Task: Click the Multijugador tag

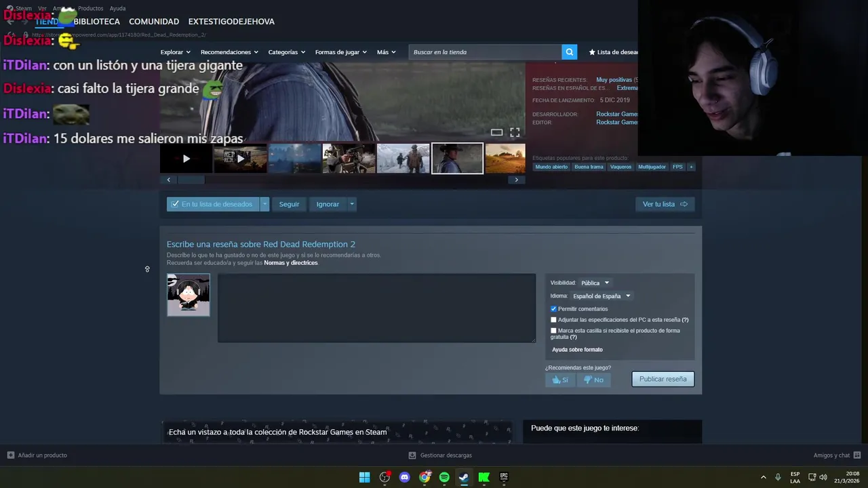Action: coord(652,167)
